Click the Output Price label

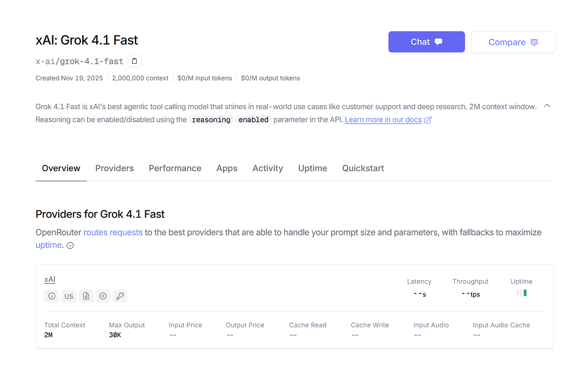[245, 325]
